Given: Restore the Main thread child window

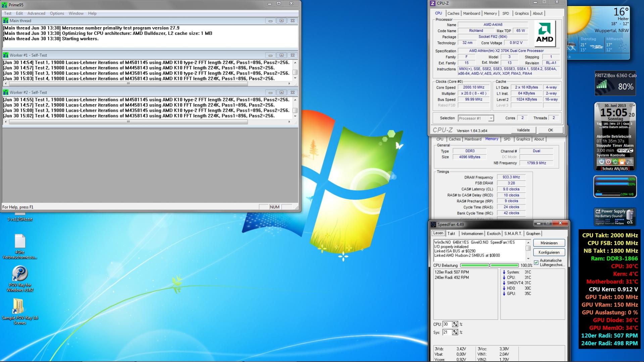Looking at the screenshot, I should pos(282,21).
